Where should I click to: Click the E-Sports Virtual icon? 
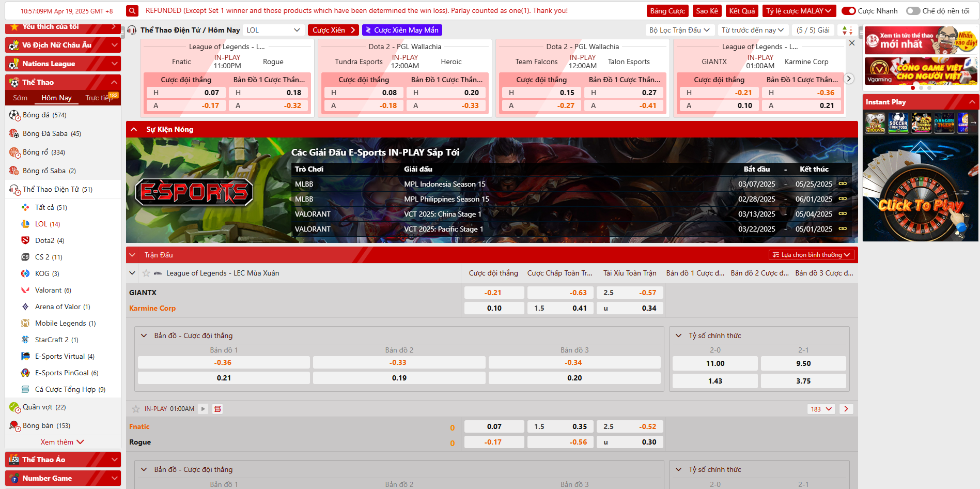click(x=25, y=356)
